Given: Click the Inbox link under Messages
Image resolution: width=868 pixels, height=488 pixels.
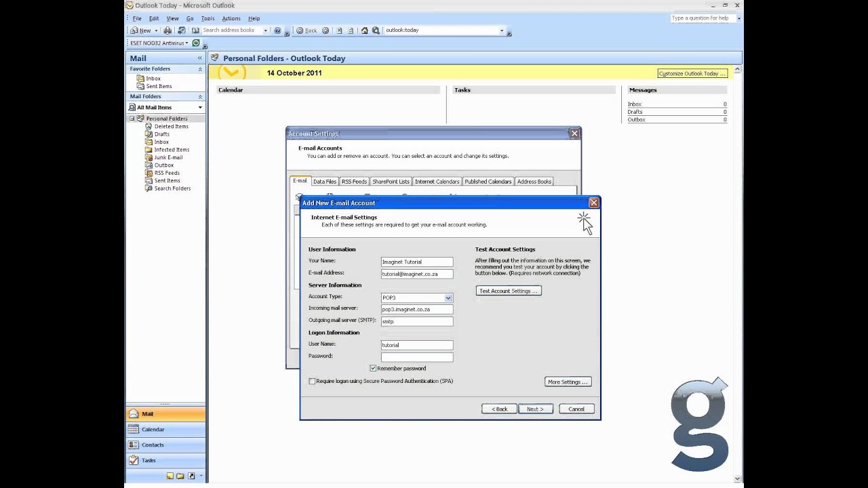Looking at the screenshot, I should click(x=634, y=104).
